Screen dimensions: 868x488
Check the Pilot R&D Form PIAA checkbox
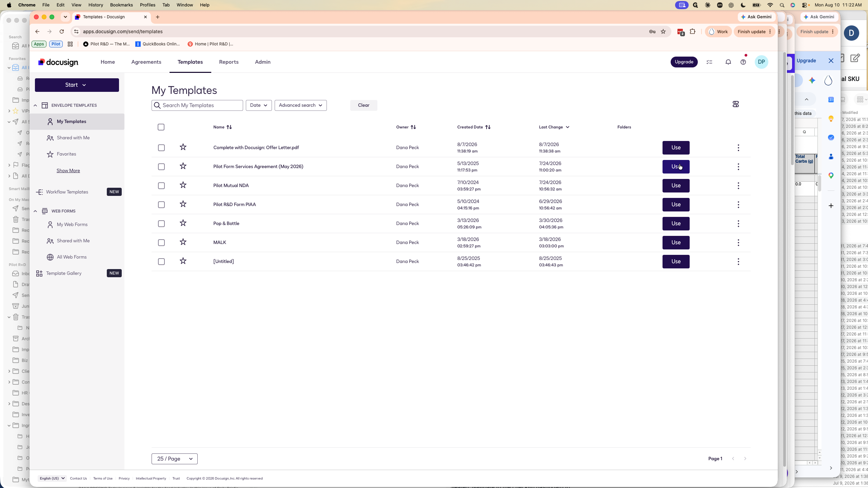(x=161, y=205)
